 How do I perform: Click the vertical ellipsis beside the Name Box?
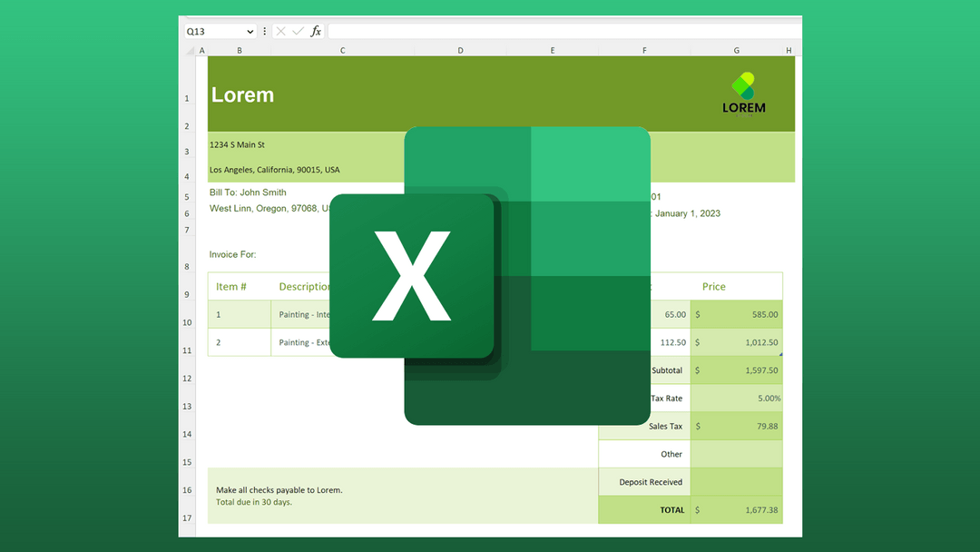tap(264, 31)
